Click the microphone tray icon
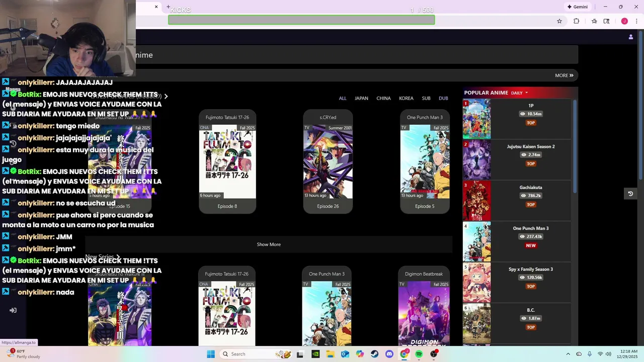Image resolution: width=644 pixels, height=362 pixels. [x=589, y=354]
